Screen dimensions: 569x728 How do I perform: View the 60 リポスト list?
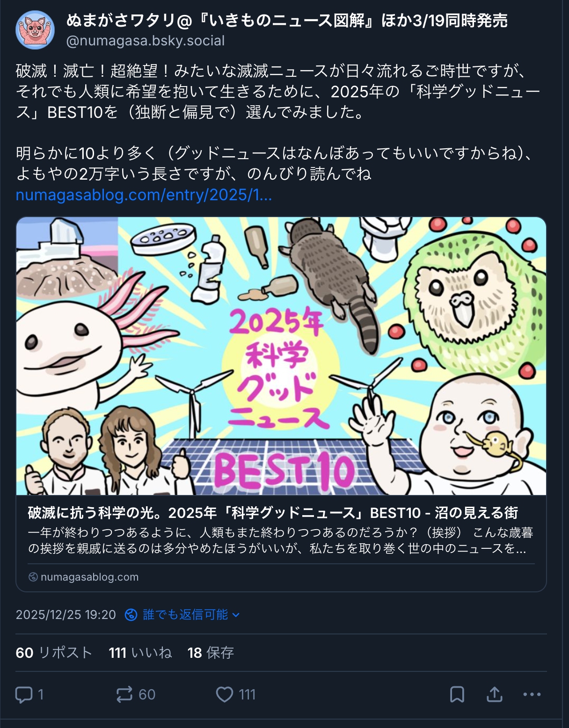tap(54, 652)
